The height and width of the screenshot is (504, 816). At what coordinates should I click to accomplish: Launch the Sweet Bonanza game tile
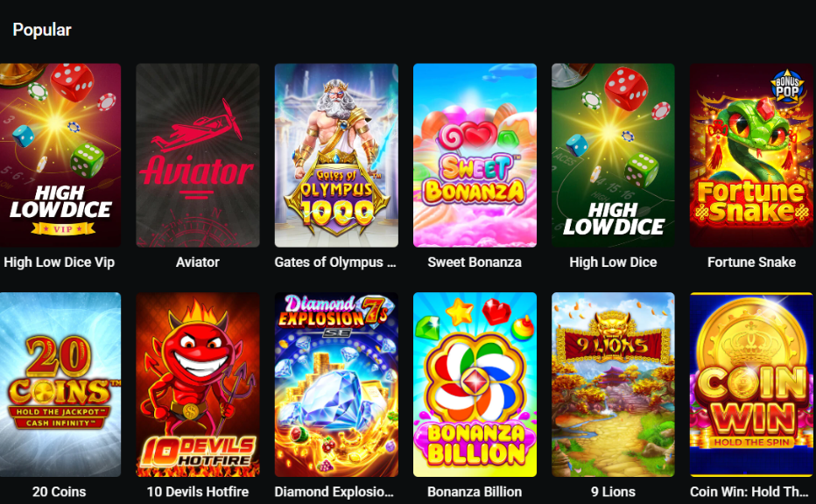(x=475, y=155)
